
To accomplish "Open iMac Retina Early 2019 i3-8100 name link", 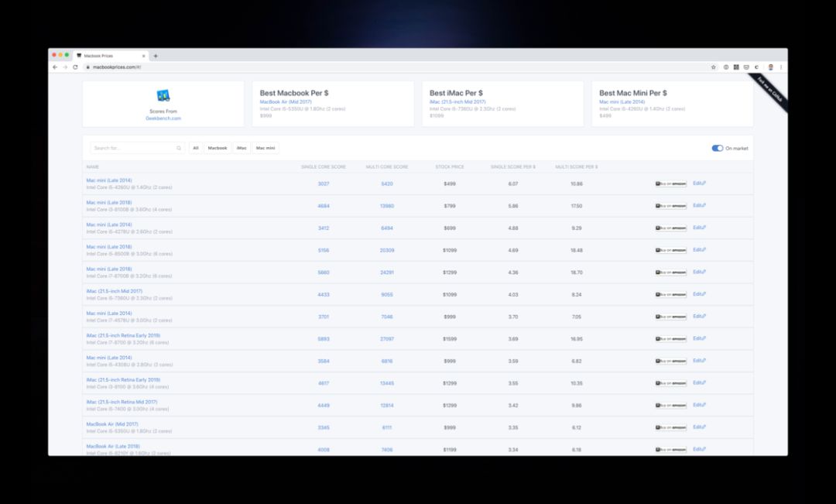I will tap(123, 380).
